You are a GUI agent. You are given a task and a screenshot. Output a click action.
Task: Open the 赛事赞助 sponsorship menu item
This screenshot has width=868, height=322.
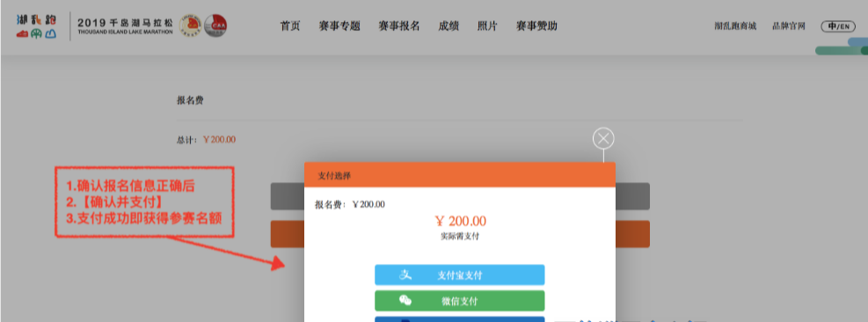click(536, 26)
